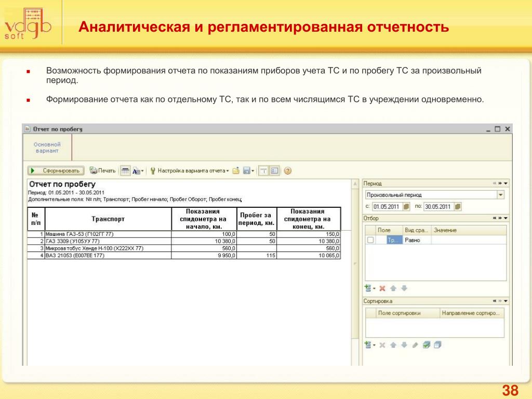
Task: Select report row Микроавтобус Хенде Н-100
Action: tap(184, 248)
